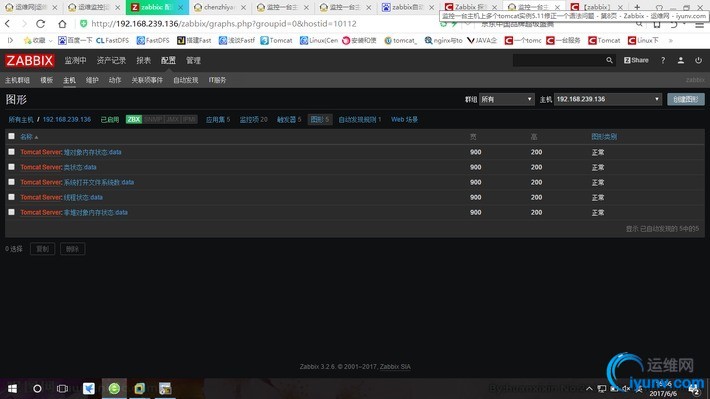Viewport: 710px width, 399px height.
Task: Open the 监控项 20 link
Action: coord(253,120)
